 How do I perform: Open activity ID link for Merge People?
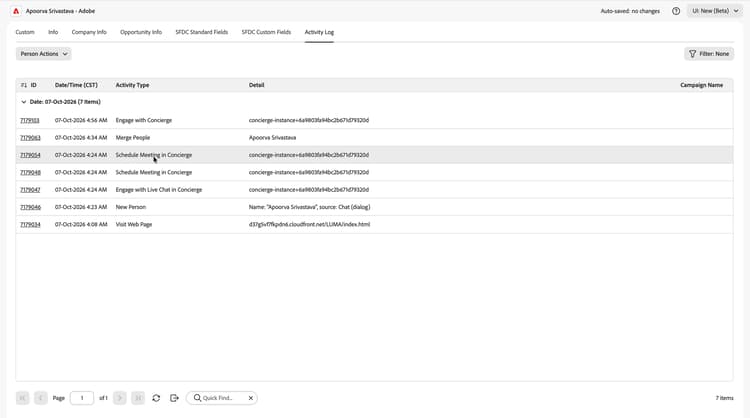point(30,138)
